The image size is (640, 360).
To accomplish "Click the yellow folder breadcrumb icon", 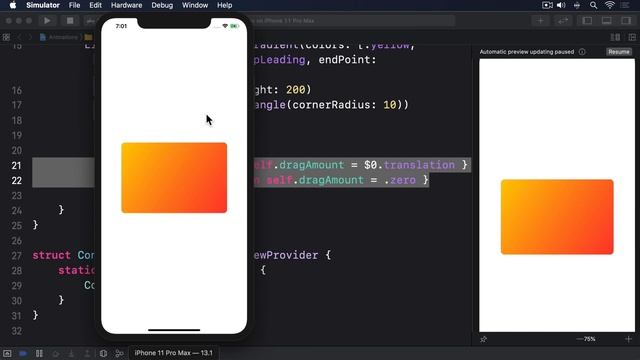I will pos(89,37).
